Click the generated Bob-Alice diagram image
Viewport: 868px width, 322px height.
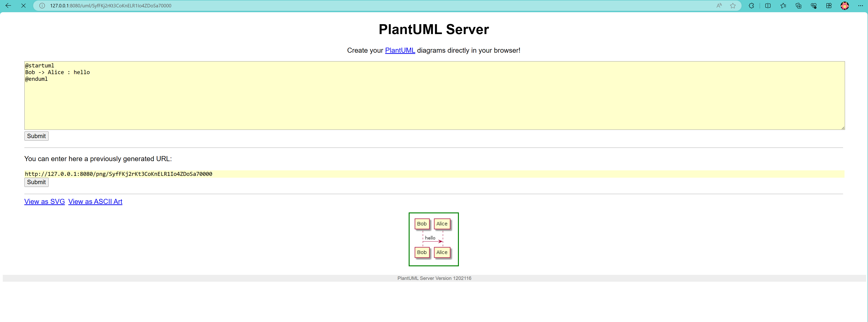pyautogui.click(x=433, y=239)
